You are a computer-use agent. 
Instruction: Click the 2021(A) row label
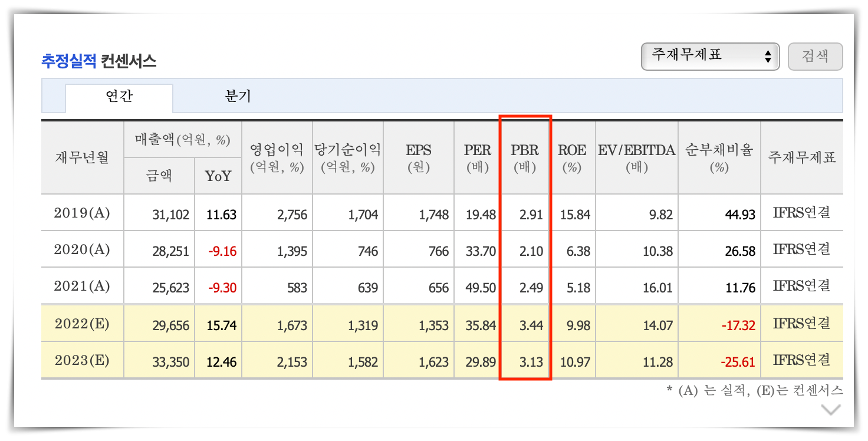coord(82,286)
